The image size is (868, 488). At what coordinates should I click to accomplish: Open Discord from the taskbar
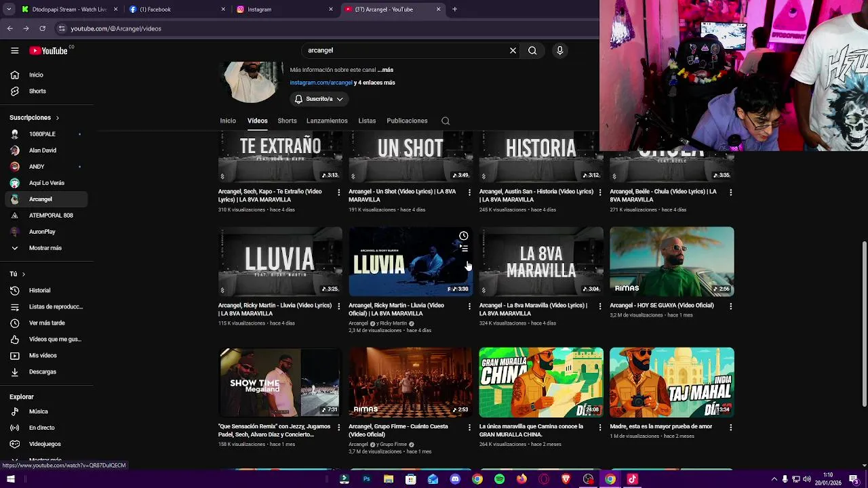tap(455, 479)
